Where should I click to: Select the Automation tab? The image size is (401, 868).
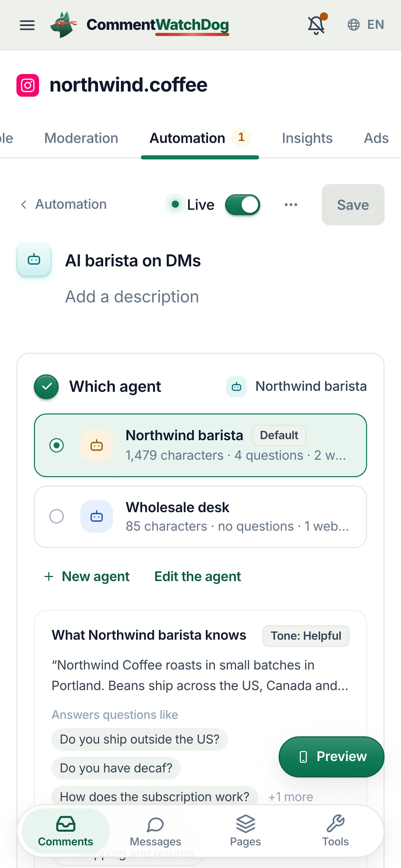pyautogui.click(x=200, y=138)
